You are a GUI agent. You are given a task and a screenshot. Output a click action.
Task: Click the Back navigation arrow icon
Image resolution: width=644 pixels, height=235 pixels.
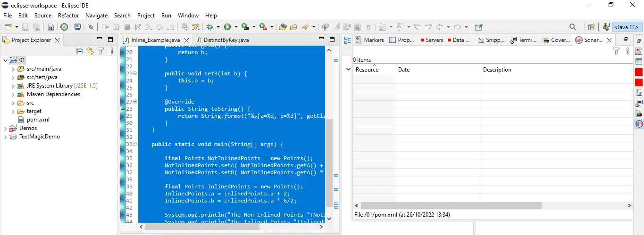click(440, 27)
